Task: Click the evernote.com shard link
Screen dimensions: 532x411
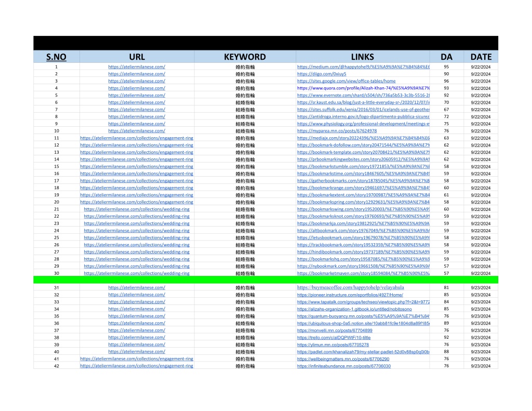Action: click(363, 96)
